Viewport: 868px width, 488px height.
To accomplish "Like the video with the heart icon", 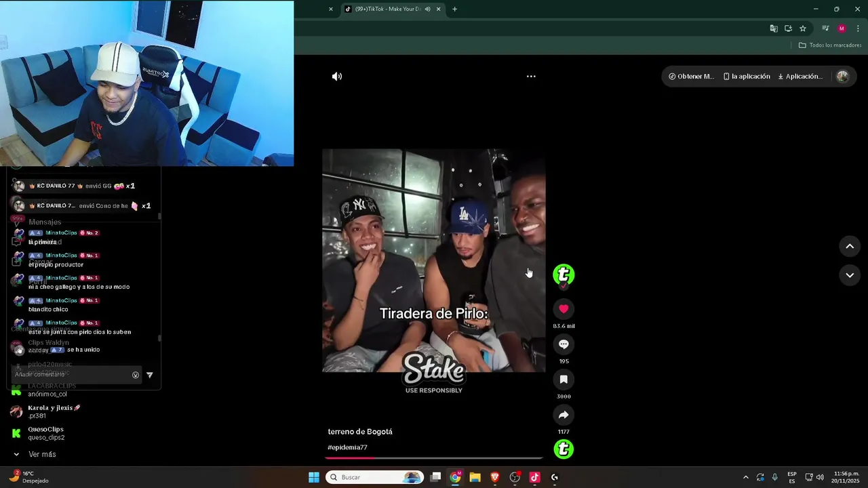I will tap(564, 309).
